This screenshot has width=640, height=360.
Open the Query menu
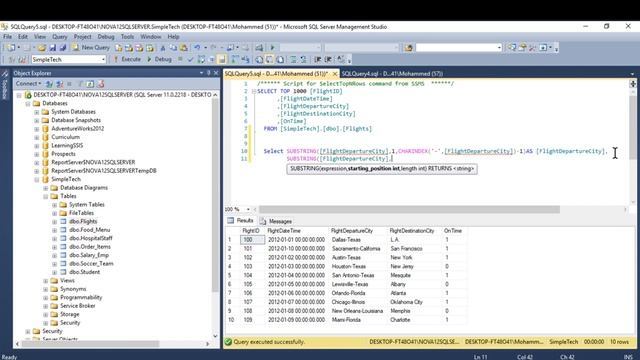pyautogui.click(x=60, y=37)
